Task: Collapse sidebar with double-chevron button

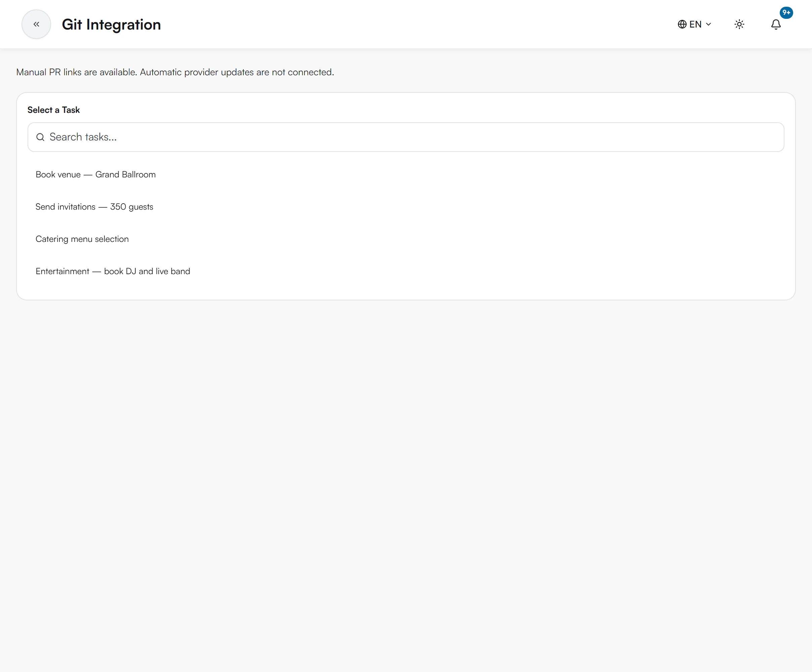Action: 36,24
